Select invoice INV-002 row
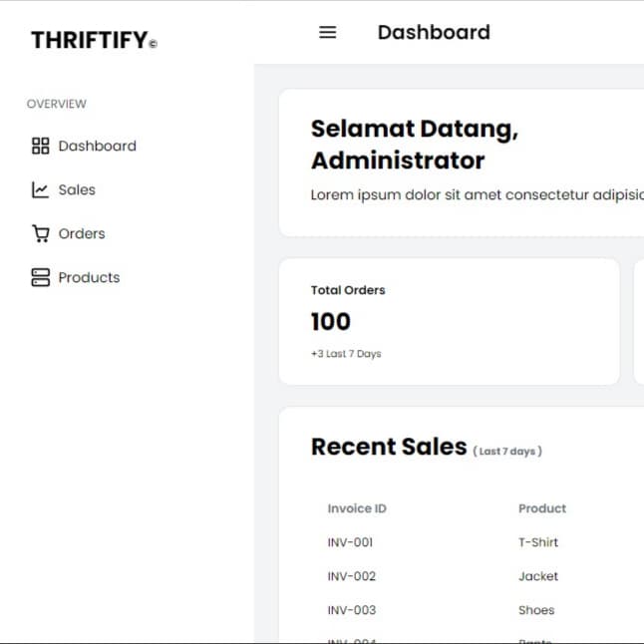Viewport: 644px width, 644px height. coord(351,576)
